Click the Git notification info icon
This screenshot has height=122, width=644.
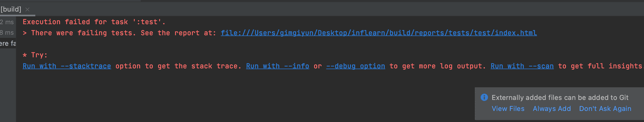click(x=484, y=98)
